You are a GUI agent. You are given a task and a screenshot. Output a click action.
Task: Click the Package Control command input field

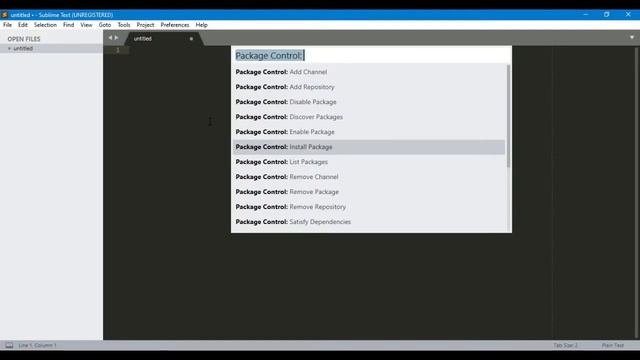coord(371,56)
